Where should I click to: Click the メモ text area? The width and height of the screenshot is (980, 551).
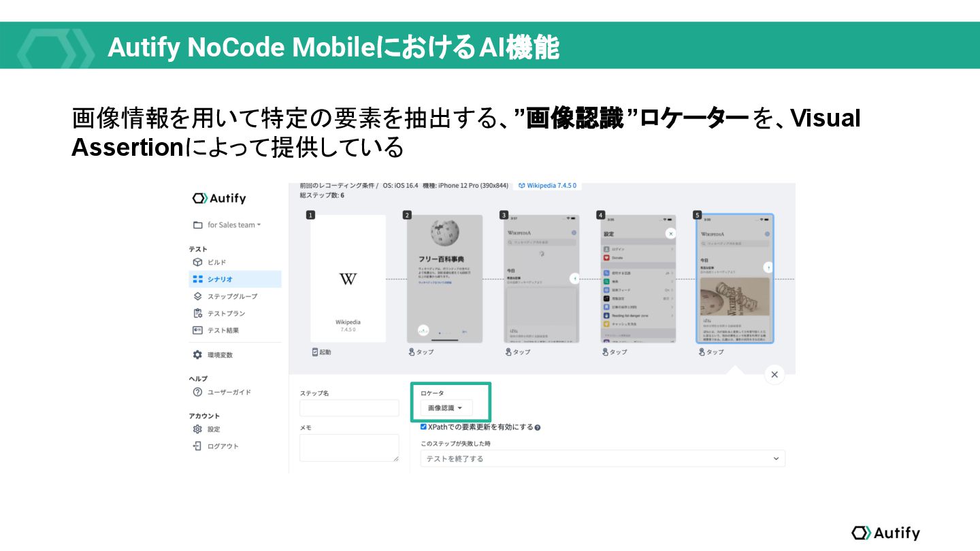tap(349, 448)
